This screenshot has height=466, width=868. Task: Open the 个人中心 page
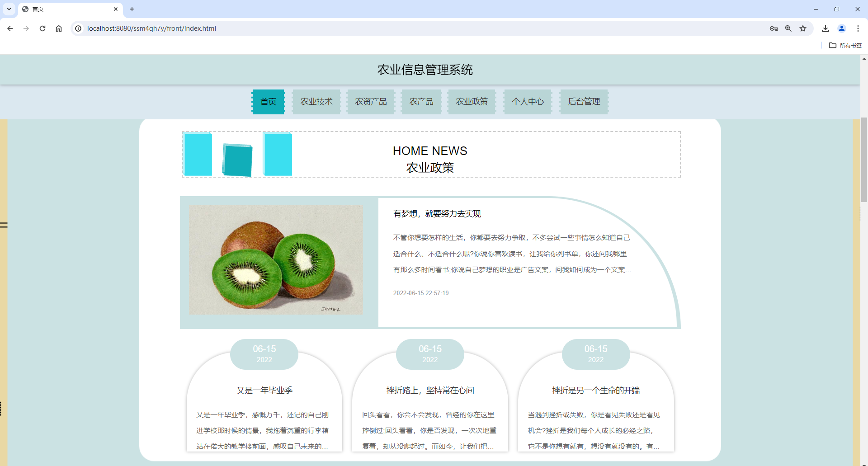click(x=527, y=101)
